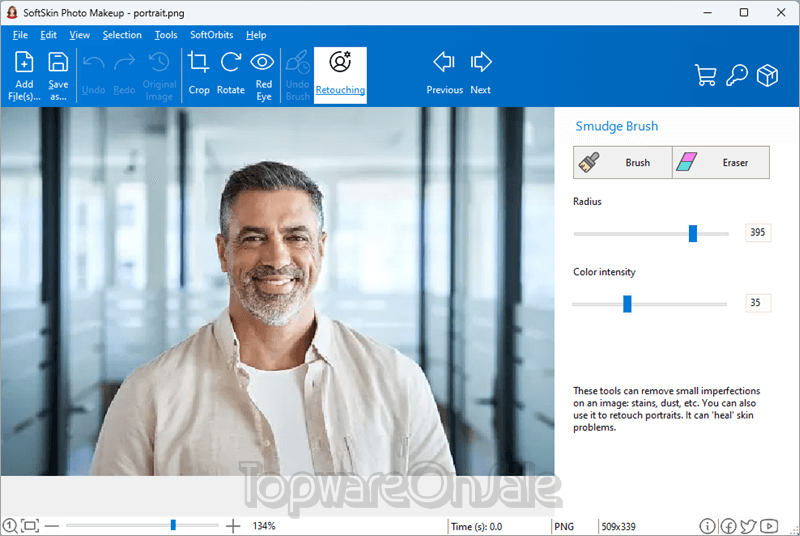The image size is (800, 536).
Task: Click the zoom out minus button
Action: coord(52,525)
